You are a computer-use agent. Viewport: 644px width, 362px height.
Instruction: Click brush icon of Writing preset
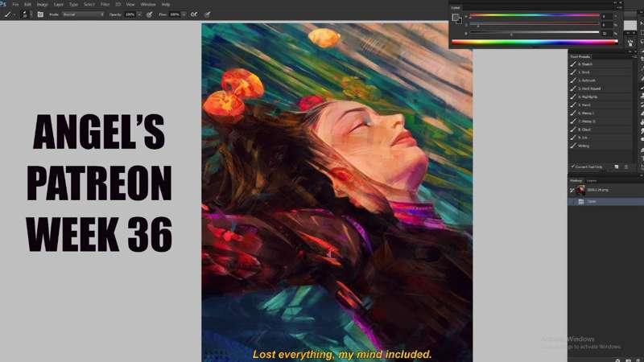573,146
